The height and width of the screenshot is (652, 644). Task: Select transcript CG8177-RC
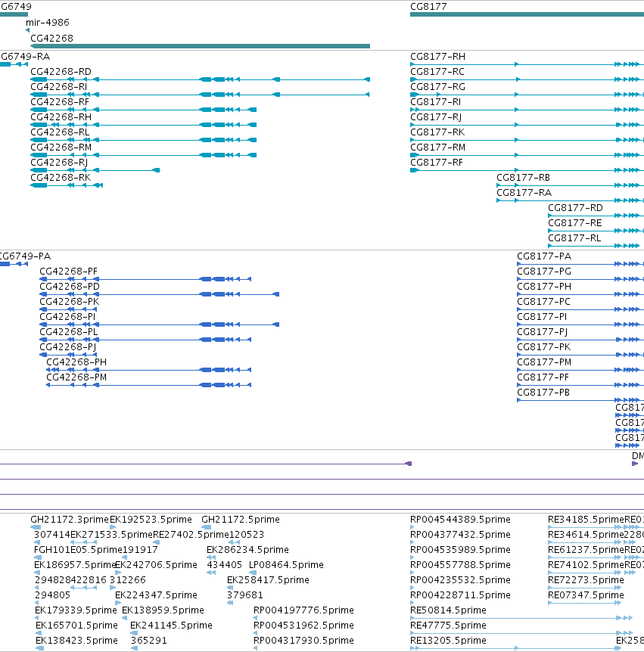pyautogui.click(x=437, y=72)
